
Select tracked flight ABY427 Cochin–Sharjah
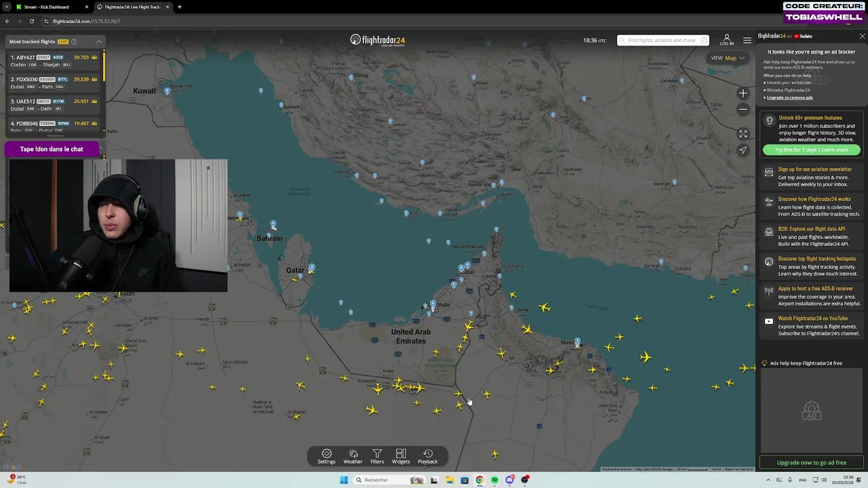[x=54, y=61]
